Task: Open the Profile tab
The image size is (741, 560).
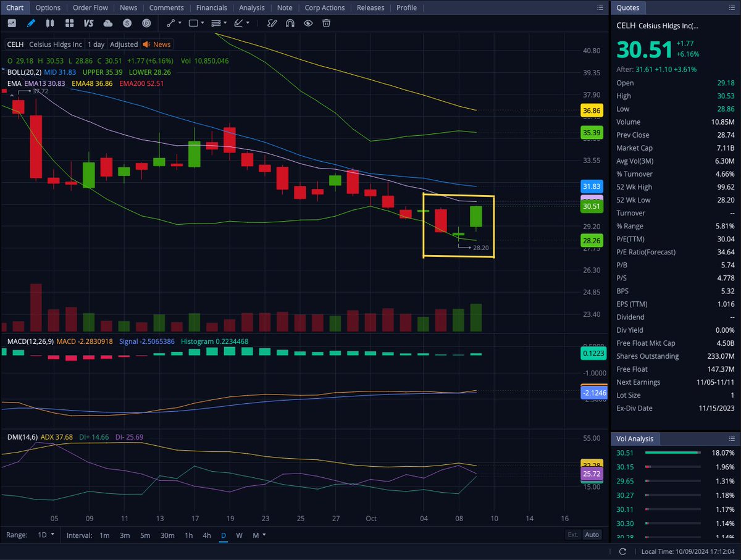Action: [406, 7]
